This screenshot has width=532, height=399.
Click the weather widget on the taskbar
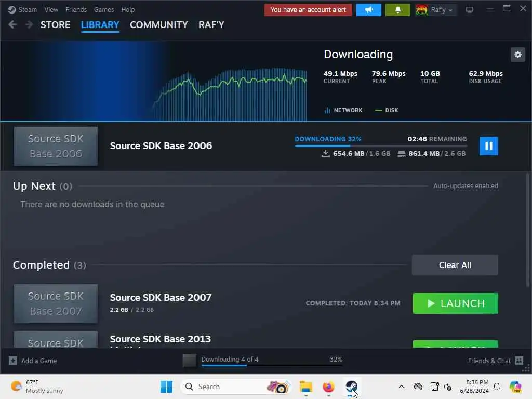[x=37, y=387]
